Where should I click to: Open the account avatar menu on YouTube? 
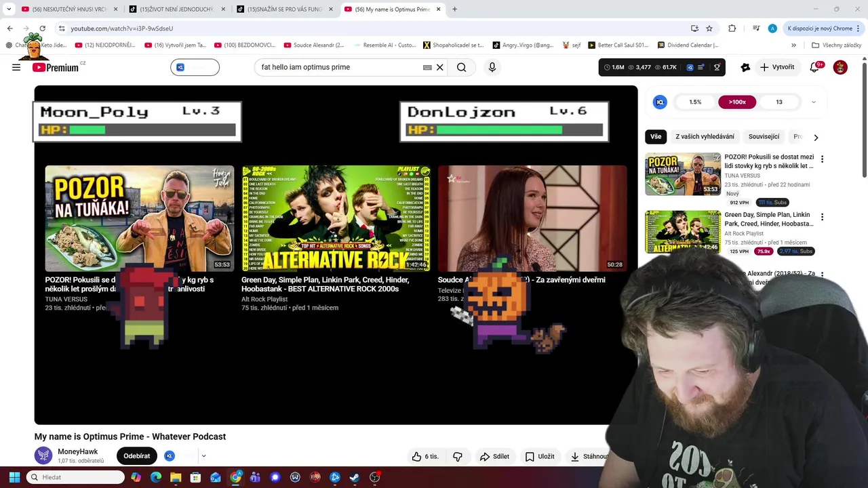pos(840,67)
